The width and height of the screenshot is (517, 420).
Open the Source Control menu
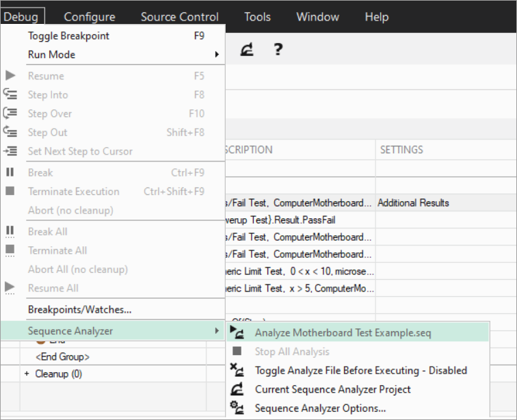[180, 17]
